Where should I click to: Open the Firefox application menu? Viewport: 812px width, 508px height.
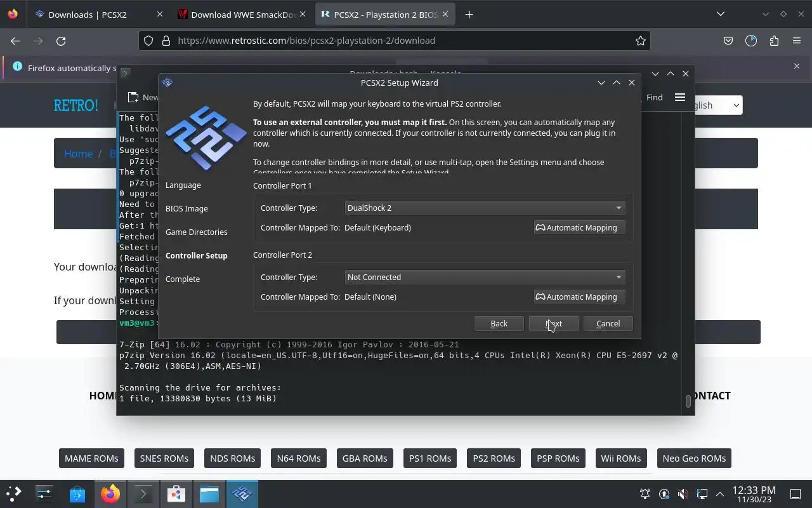pyautogui.click(x=797, y=41)
